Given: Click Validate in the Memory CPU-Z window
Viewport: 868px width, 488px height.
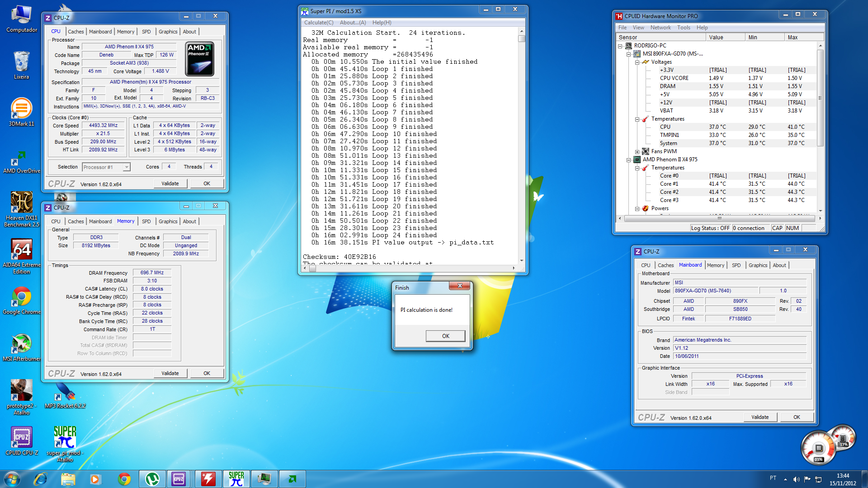Looking at the screenshot, I should pyautogui.click(x=170, y=373).
